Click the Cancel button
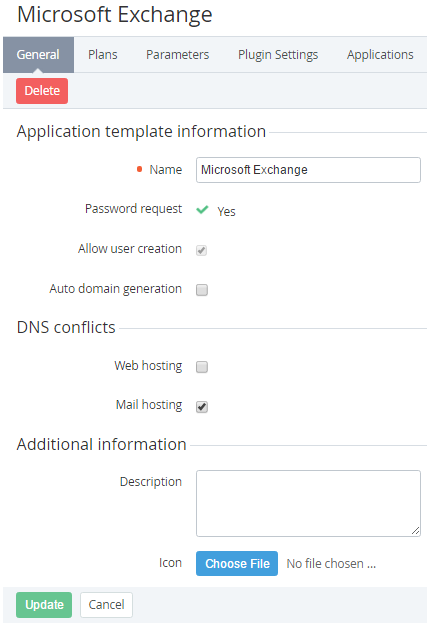 tap(106, 605)
